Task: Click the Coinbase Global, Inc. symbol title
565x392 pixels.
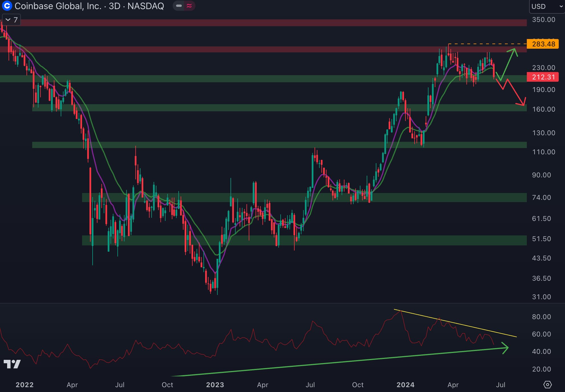Action: tap(58, 6)
